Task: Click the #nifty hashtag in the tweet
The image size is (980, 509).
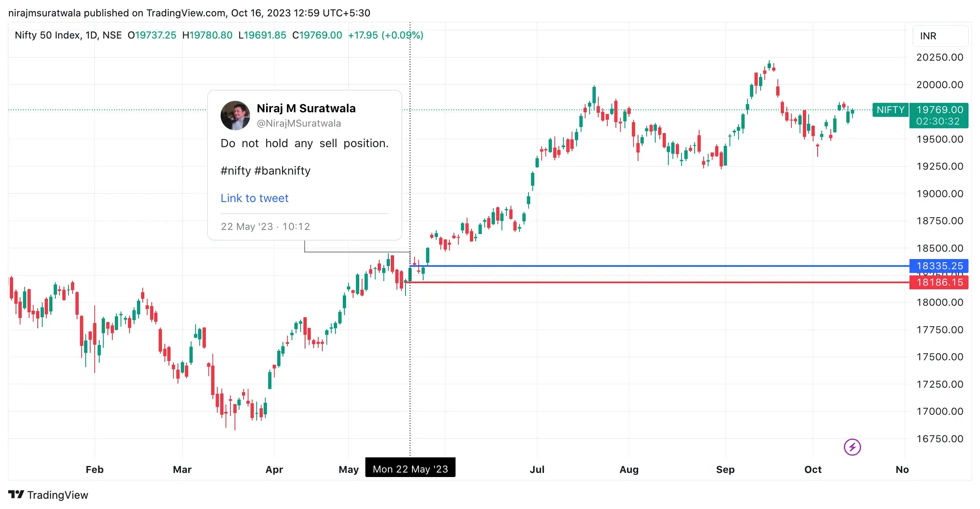Action: (237, 170)
